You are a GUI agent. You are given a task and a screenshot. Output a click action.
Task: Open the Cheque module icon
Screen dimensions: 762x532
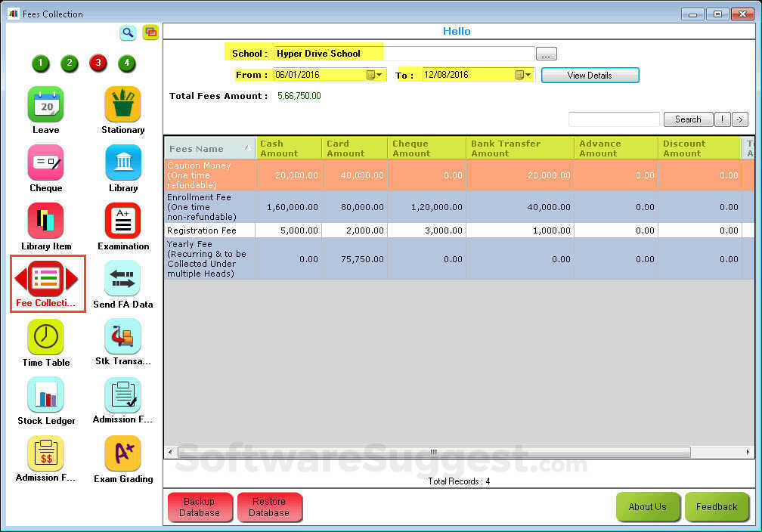pos(45,162)
